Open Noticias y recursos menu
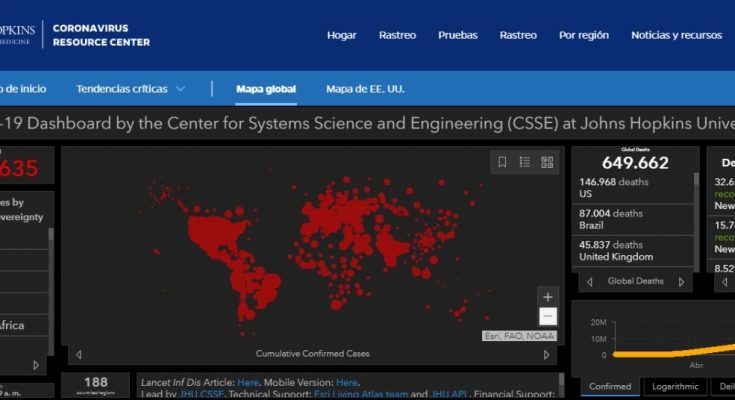 pos(676,35)
